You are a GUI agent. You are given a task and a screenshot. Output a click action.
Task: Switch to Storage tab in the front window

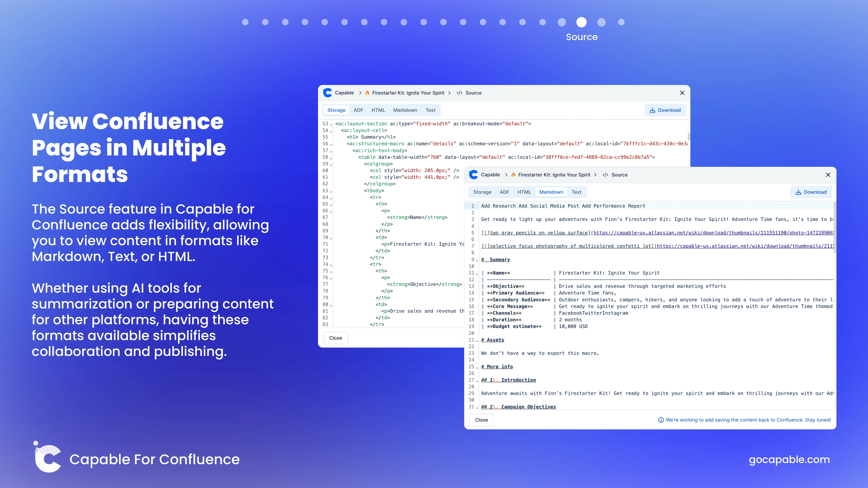(x=482, y=192)
